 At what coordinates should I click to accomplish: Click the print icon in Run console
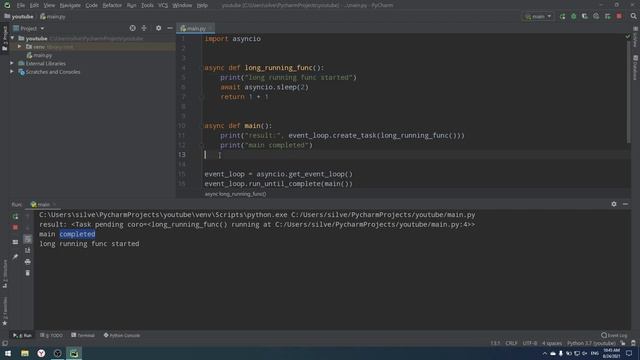click(28, 262)
